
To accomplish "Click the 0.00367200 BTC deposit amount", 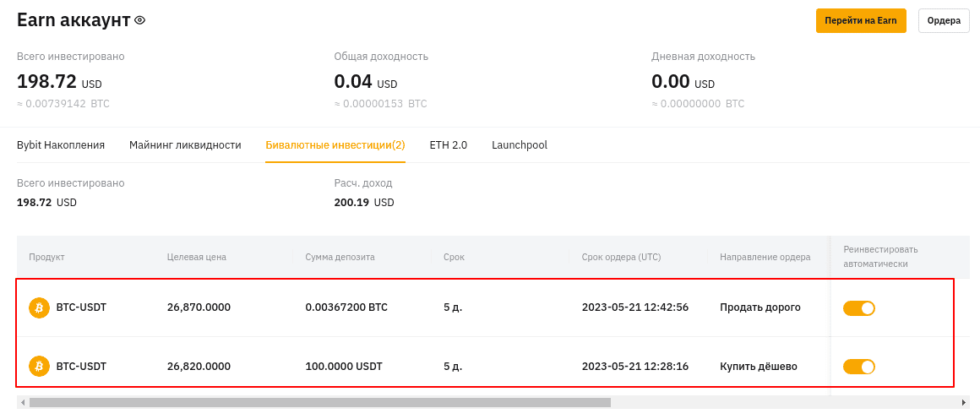I will click(x=346, y=307).
